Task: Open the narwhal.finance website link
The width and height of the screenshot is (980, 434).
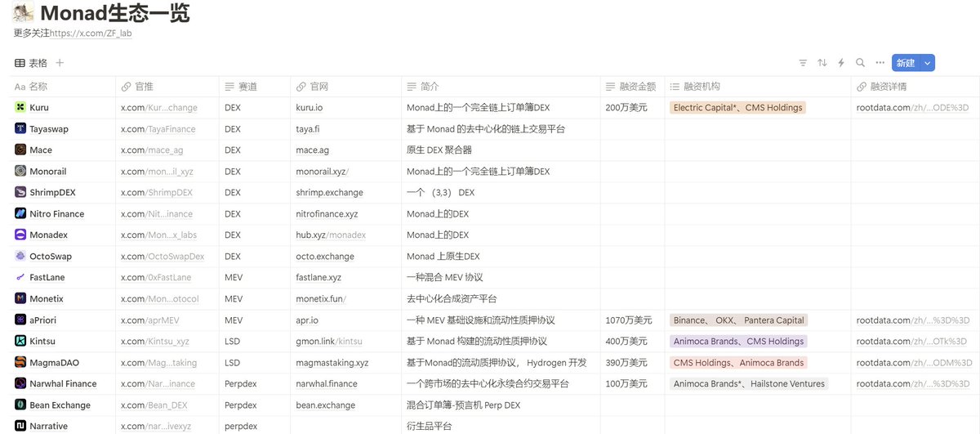Action: [327, 383]
